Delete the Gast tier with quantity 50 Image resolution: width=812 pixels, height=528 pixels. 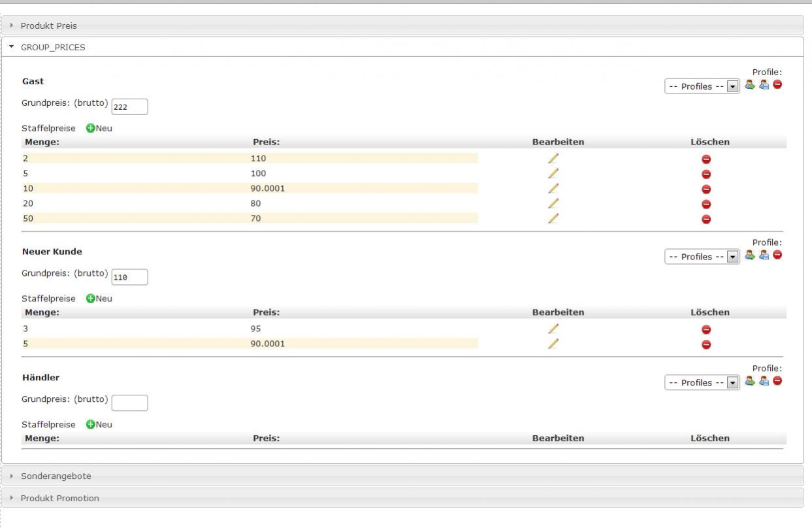coord(706,219)
